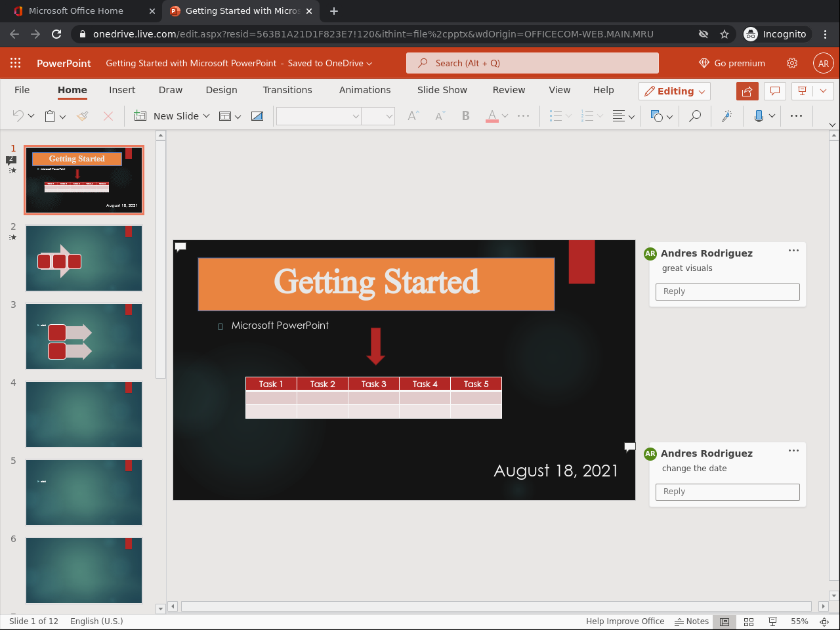Open more options for "great visuals" comment
The height and width of the screenshot is (630, 840).
pyautogui.click(x=793, y=250)
